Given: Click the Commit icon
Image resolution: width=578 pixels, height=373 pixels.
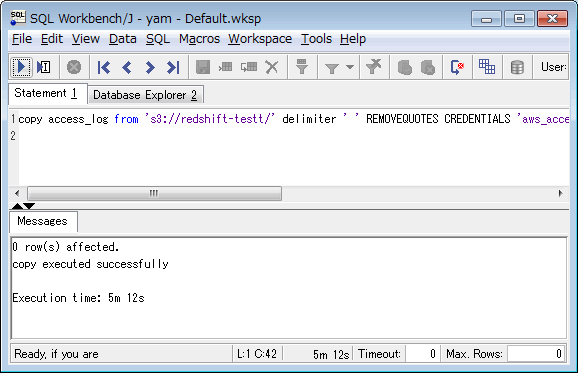Looking at the screenshot, I should 405,67.
